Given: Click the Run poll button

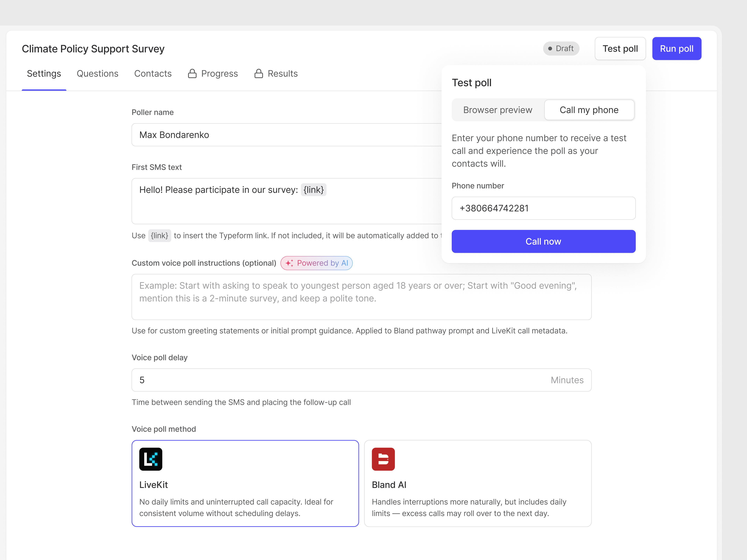Looking at the screenshot, I should pyautogui.click(x=677, y=49).
